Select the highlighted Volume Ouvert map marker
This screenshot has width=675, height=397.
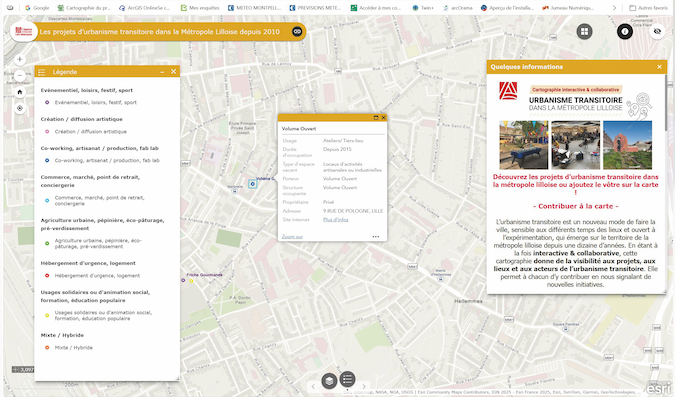tap(253, 184)
